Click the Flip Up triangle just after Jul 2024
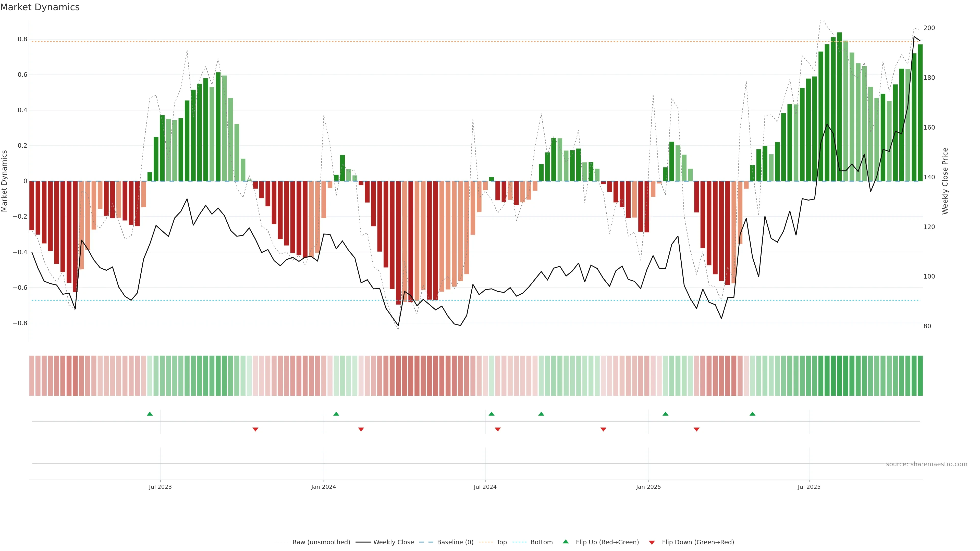Viewport: 980px width, 551px height. [491, 414]
